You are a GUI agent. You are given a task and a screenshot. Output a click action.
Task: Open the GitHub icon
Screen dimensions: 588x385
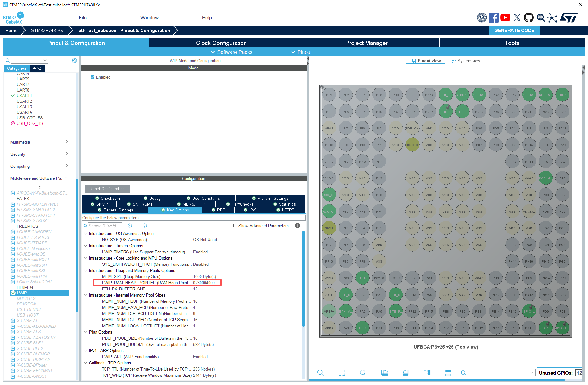pos(529,18)
